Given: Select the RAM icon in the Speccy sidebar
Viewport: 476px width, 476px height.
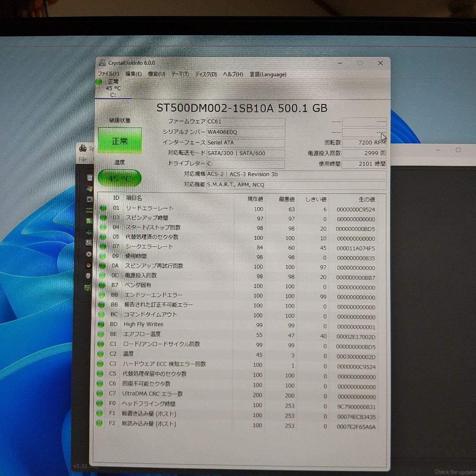Looking at the screenshot, I should click(88, 210).
